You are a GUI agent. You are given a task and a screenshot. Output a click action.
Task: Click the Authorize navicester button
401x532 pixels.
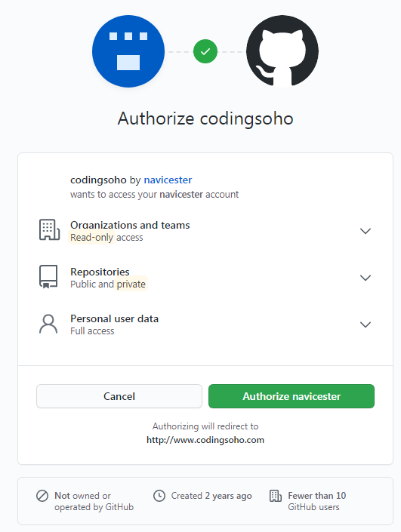click(x=291, y=396)
